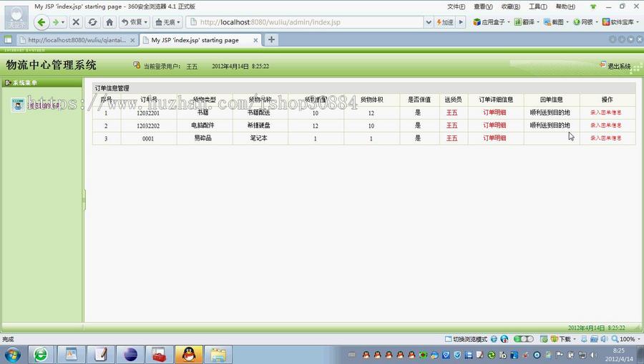644x364 pixels.
Task: Open the browser home page icon
Action: coord(109,22)
